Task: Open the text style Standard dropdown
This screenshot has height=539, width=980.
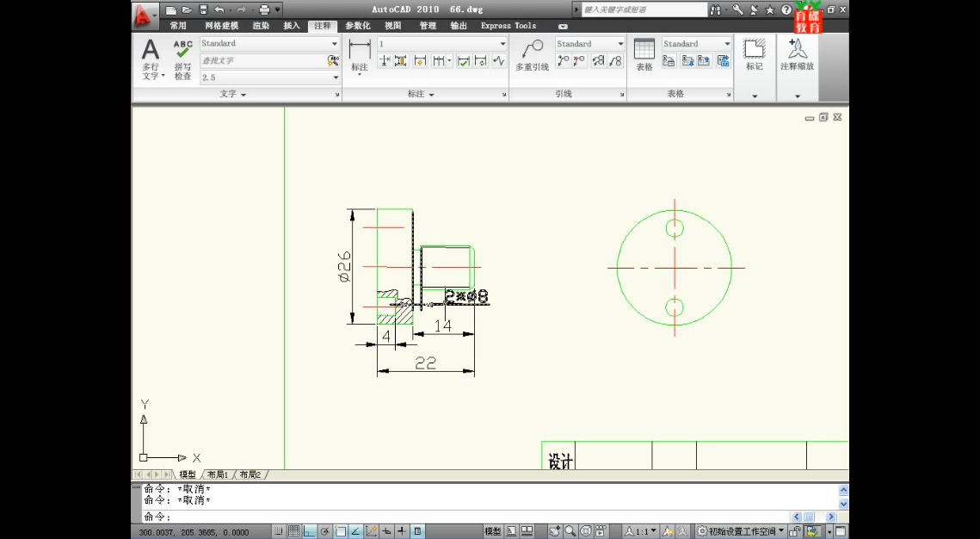Action: click(335, 44)
